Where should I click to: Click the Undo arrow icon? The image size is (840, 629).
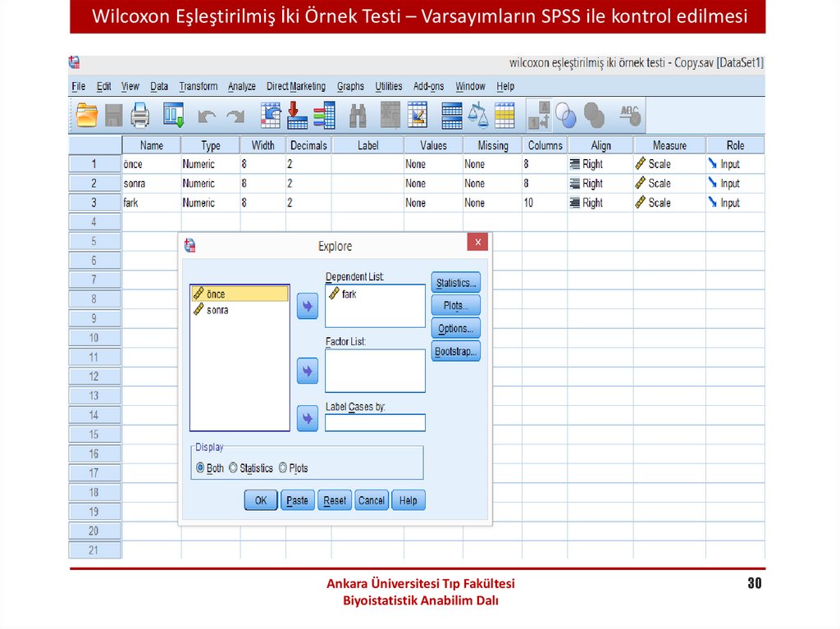click(207, 116)
